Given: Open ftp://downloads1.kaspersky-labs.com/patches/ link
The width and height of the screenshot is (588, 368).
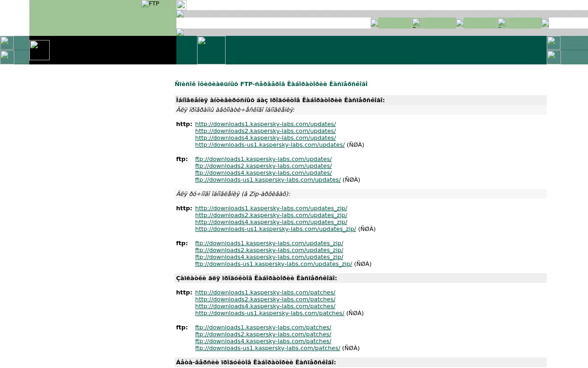Looking at the screenshot, I should (263, 328).
